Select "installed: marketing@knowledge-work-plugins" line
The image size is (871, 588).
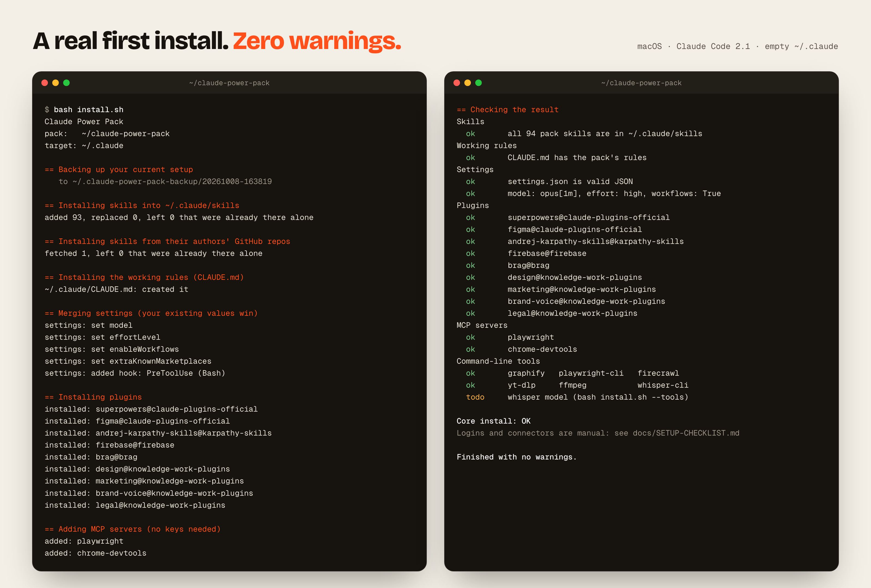click(x=144, y=481)
